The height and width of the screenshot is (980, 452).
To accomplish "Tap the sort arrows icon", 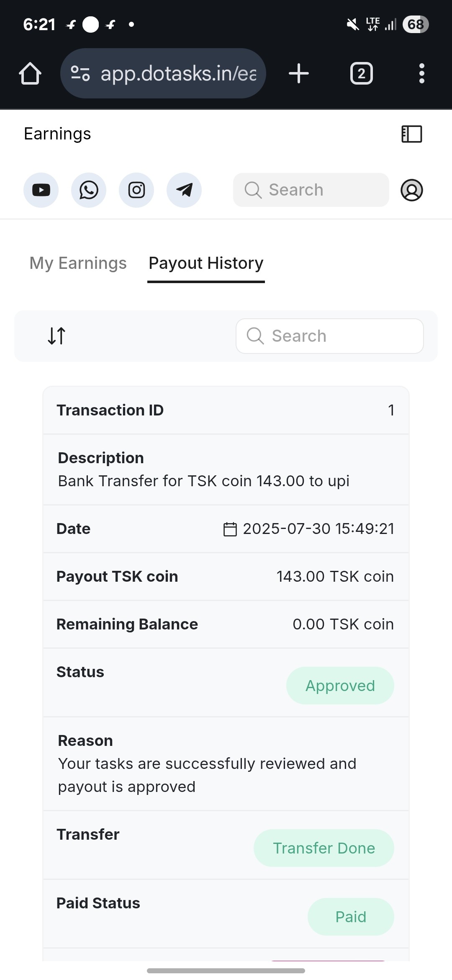I will tap(56, 336).
